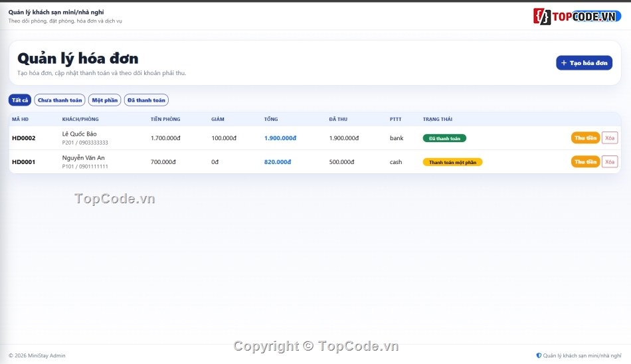The image size is (631, 364).
Task: Click the TỔNG column header
Action: 271,119
